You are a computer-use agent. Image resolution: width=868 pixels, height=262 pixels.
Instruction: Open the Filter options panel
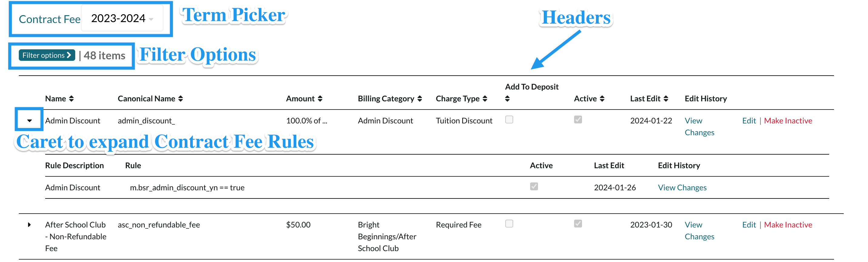coord(46,55)
